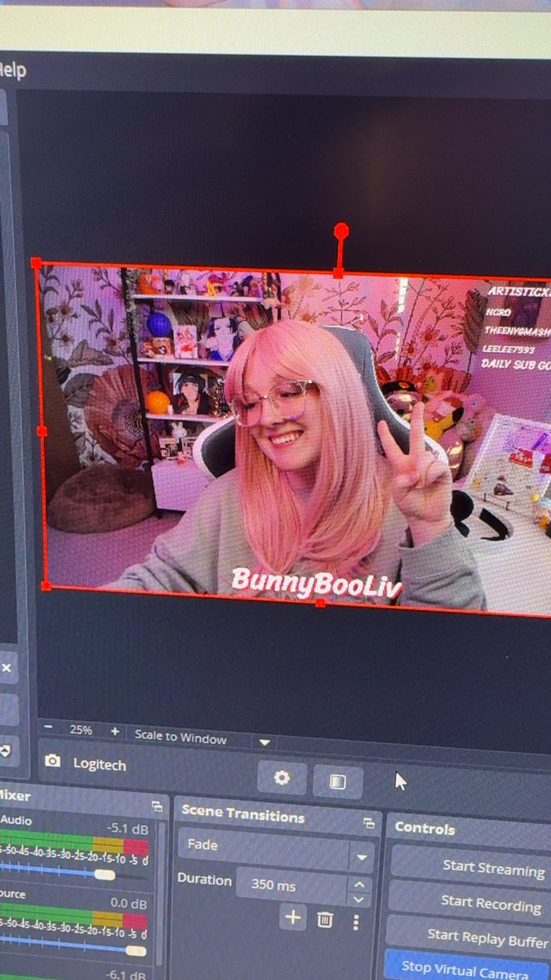Click the bottom-center handle of the selected source
Screen dimensions: 551x980
click(321, 603)
